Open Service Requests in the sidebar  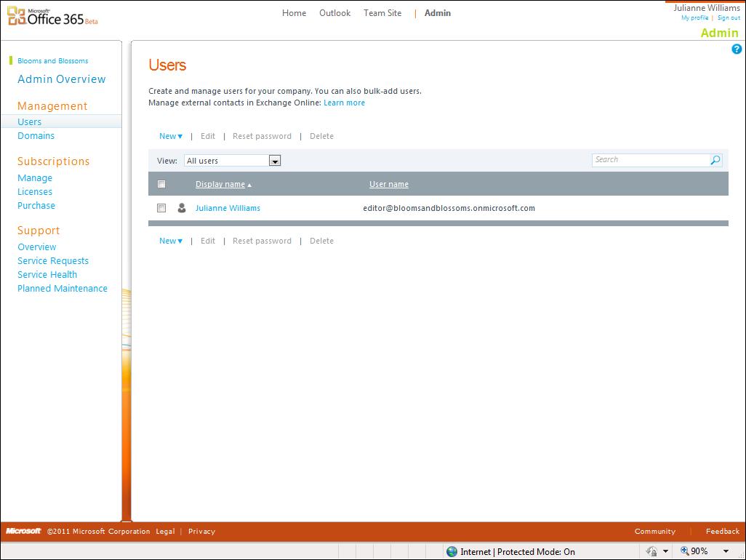53,261
